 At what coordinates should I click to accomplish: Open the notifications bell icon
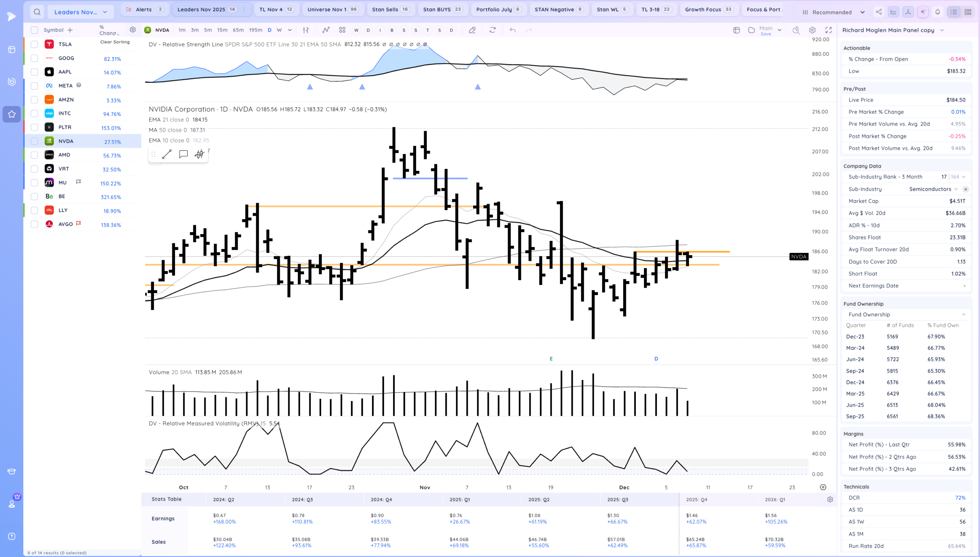[x=938, y=12]
